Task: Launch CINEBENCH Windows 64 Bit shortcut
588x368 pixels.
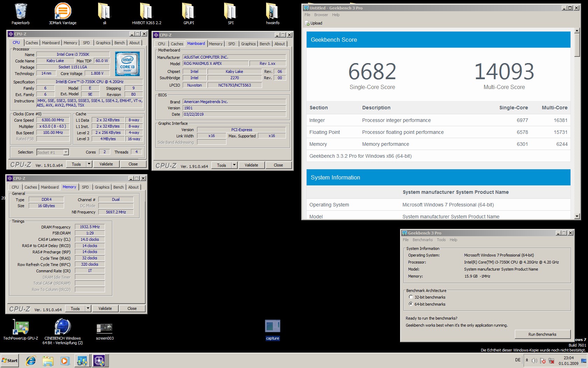Action: [63, 332]
